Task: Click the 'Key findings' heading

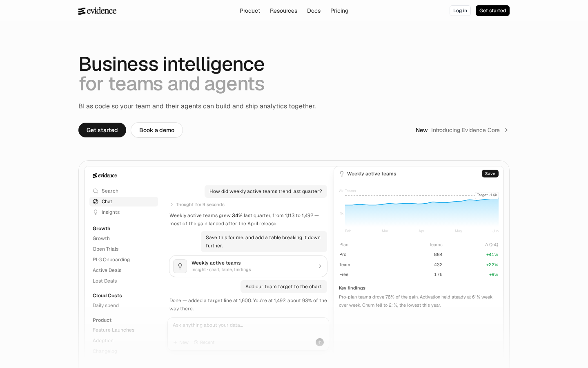Action: [x=352, y=288]
